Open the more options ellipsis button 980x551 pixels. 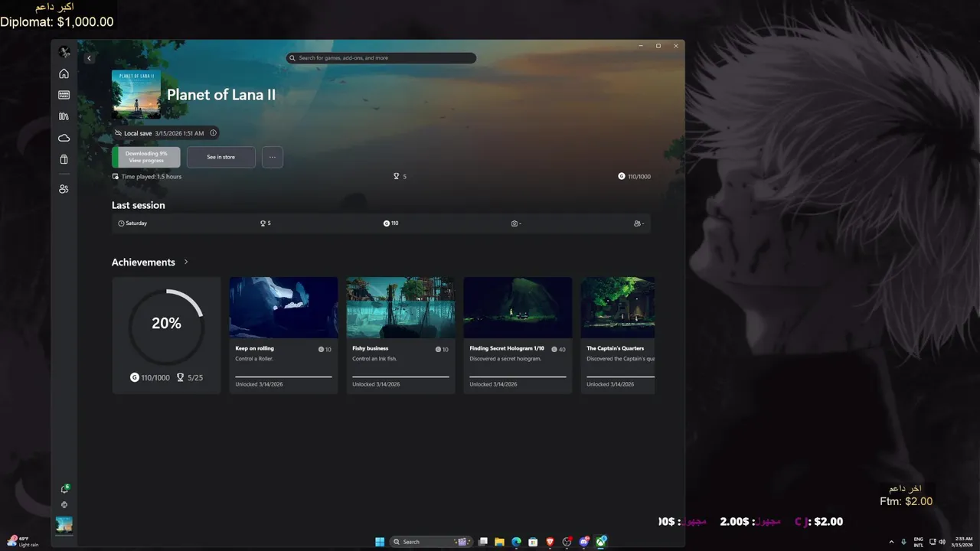tap(272, 157)
